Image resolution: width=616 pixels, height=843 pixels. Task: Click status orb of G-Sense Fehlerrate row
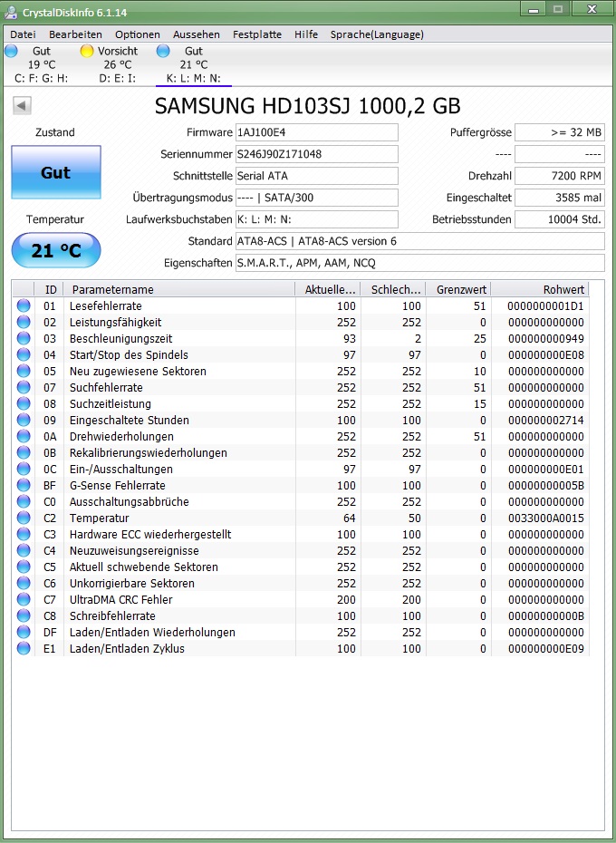point(24,485)
